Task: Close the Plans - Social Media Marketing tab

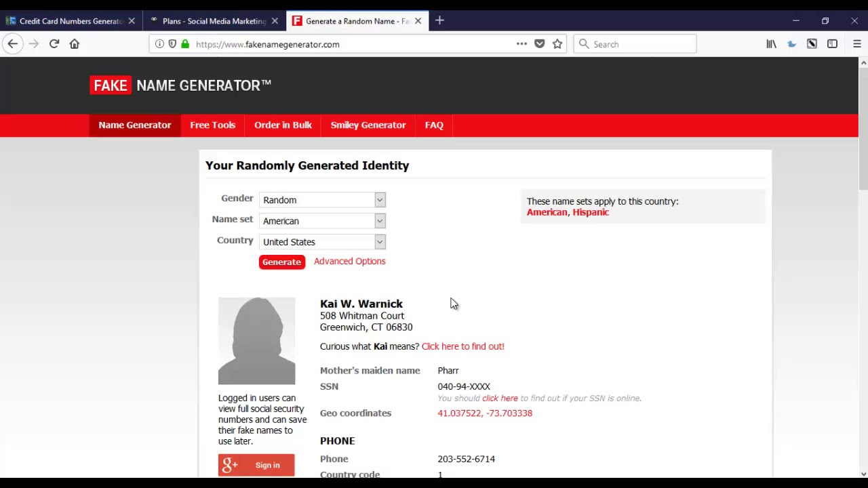Action: coord(275,21)
